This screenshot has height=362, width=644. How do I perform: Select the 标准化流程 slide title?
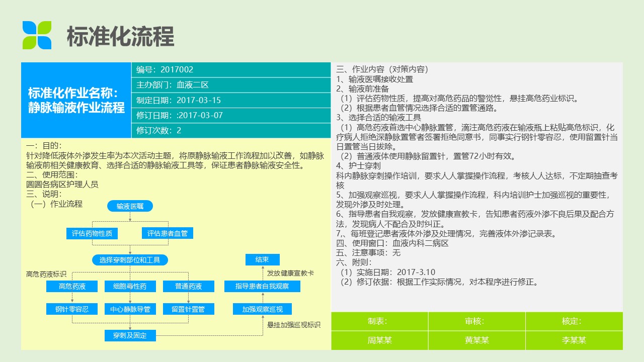pyautogui.click(x=120, y=36)
